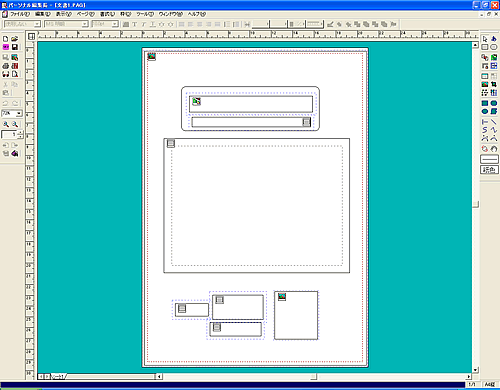
Task: Click the A4縦 paper size status
Action: click(x=490, y=385)
